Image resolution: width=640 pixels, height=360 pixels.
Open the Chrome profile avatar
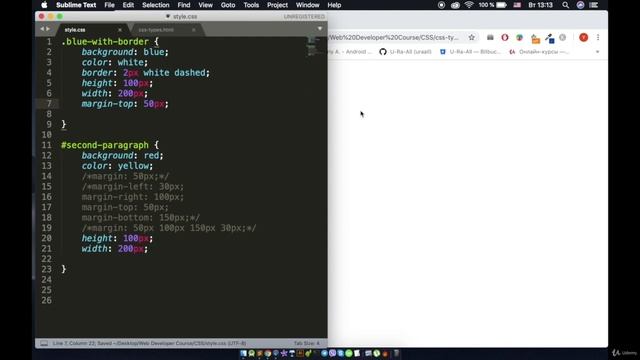584,38
